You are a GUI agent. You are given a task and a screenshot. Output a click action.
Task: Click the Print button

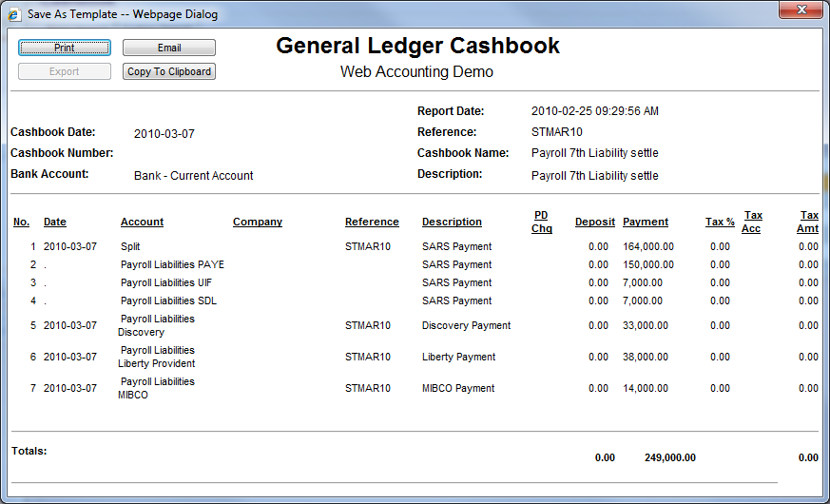click(x=65, y=48)
